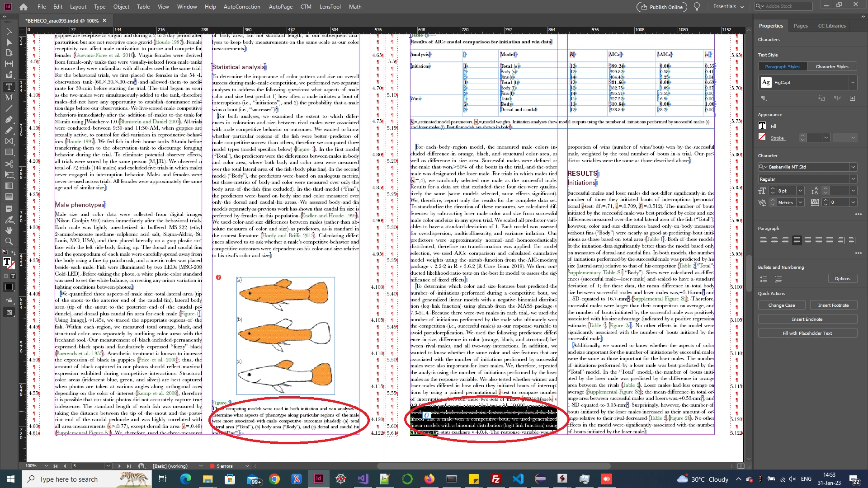This screenshot has height=488, width=868.
Task: Click the text Fill color swatch
Action: coord(762,126)
